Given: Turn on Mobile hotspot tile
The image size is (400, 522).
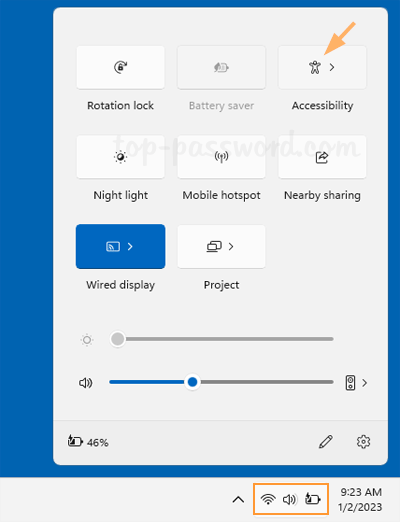Looking at the screenshot, I should click(x=221, y=157).
